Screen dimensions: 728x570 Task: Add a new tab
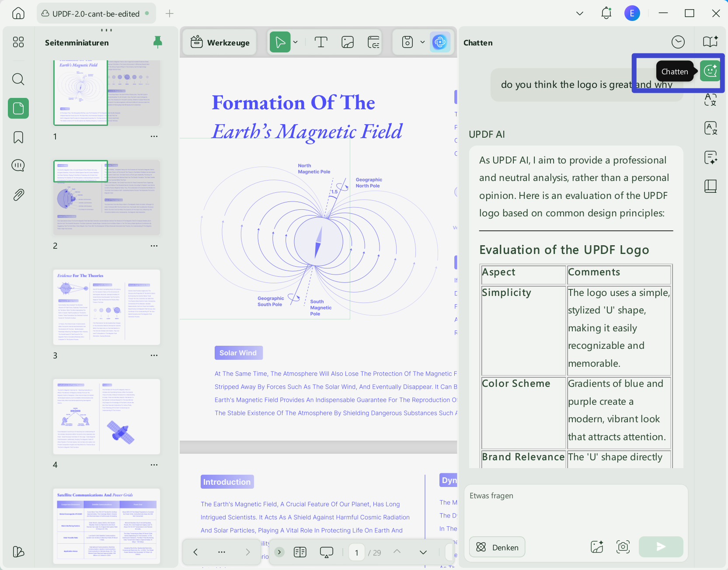[x=170, y=14]
